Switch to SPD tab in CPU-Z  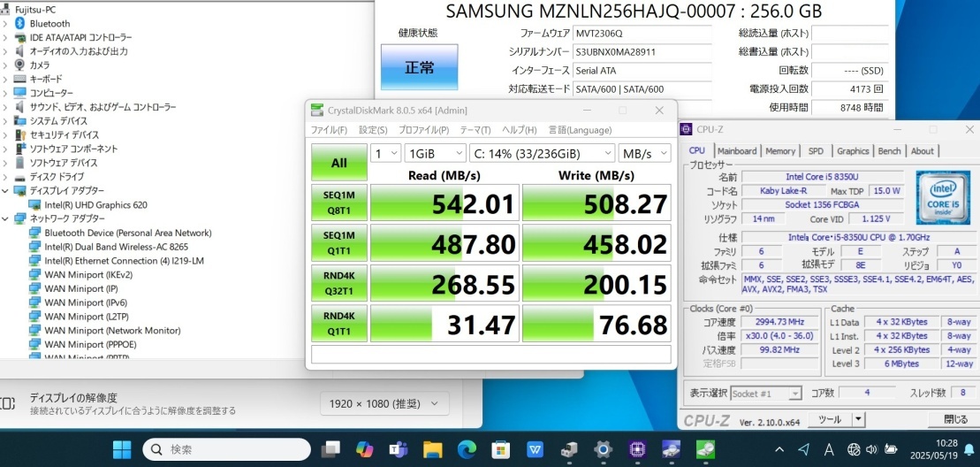[816, 150]
